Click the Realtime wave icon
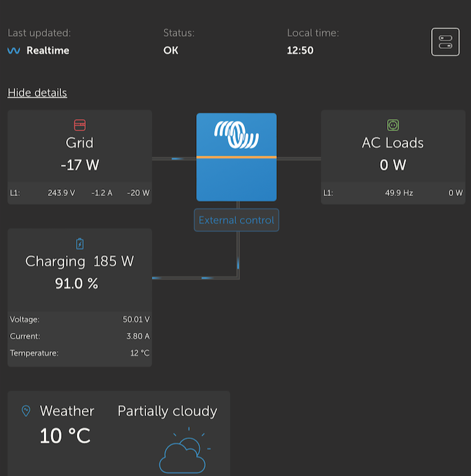The height and width of the screenshot is (476, 471). click(14, 50)
